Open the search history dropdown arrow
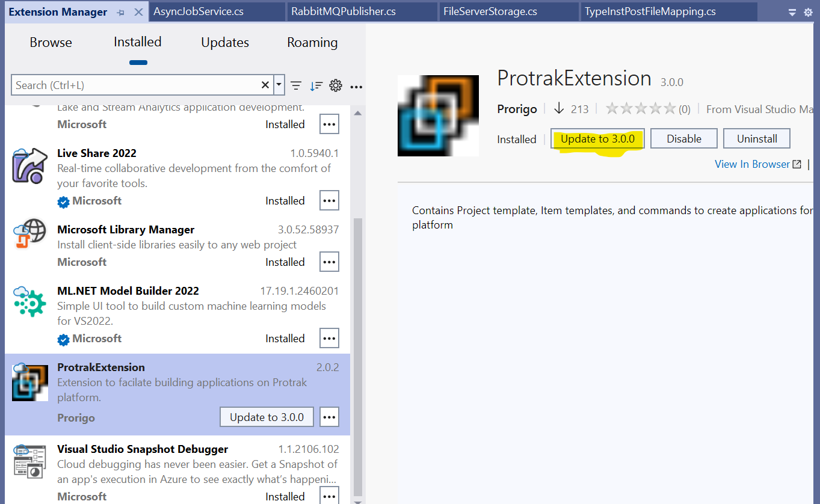820x504 pixels. pos(279,85)
